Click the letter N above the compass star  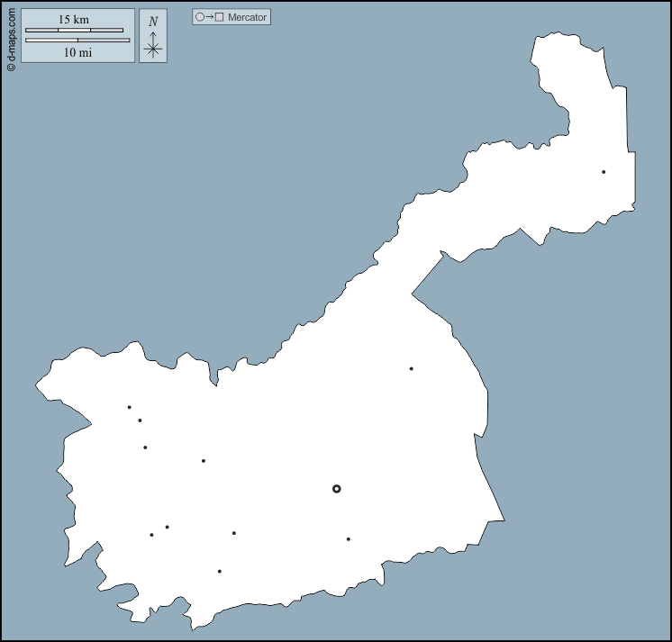153,22
